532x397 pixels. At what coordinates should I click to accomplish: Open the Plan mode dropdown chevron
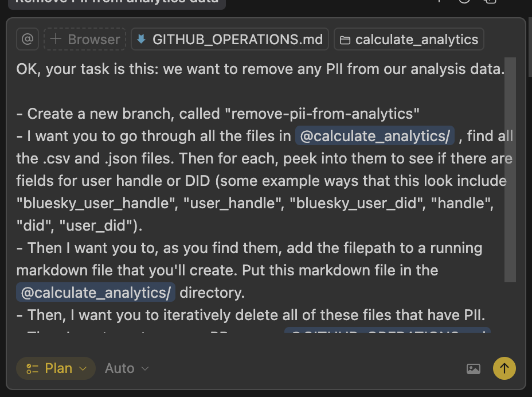pyautogui.click(x=83, y=368)
